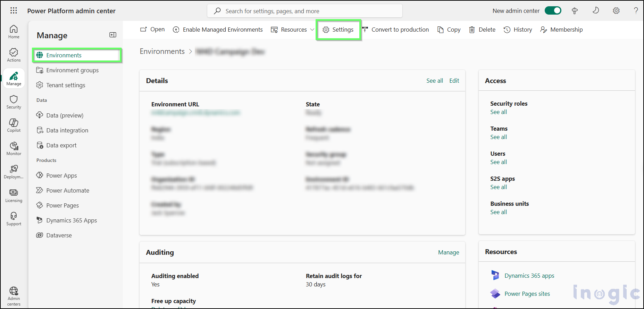
Task: Switch to dark mode moon icon
Action: [596, 11]
